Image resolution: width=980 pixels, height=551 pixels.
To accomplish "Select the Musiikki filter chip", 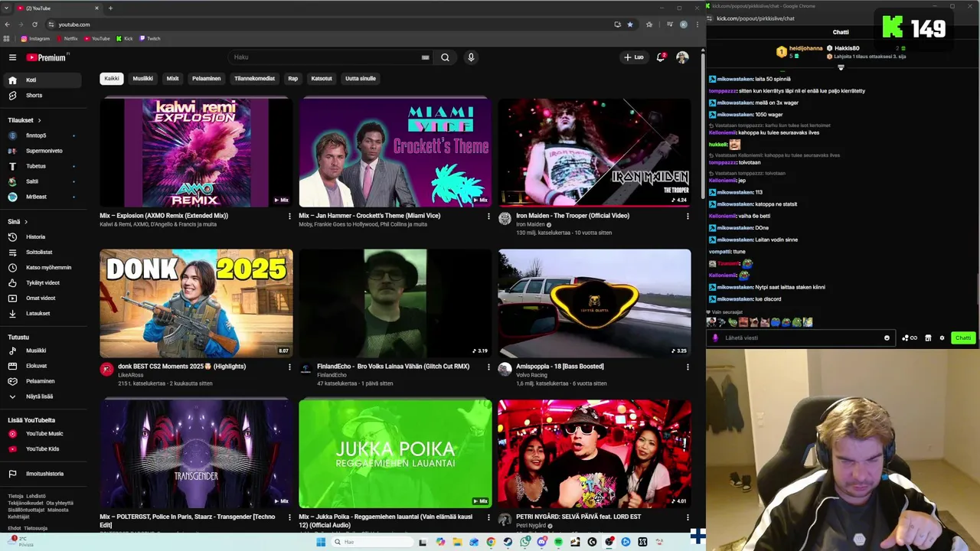I will tap(143, 78).
